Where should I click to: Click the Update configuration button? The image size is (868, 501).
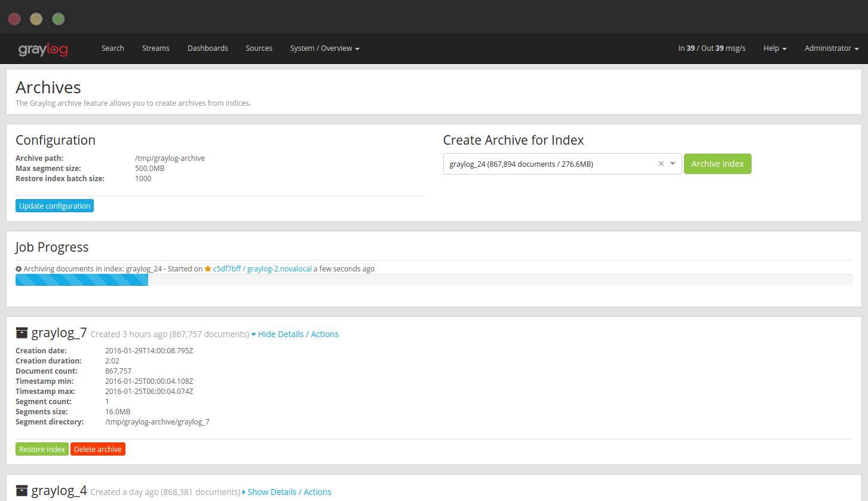pos(54,206)
